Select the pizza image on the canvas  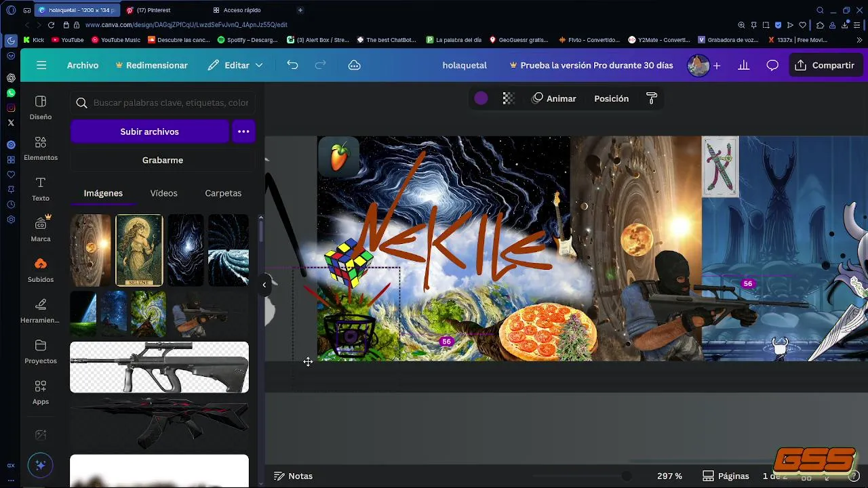pos(548,332)
